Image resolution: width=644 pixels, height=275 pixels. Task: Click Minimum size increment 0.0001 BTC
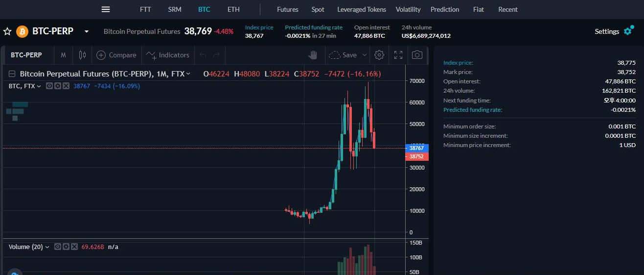pyautogui.click(x=621, y=136)
